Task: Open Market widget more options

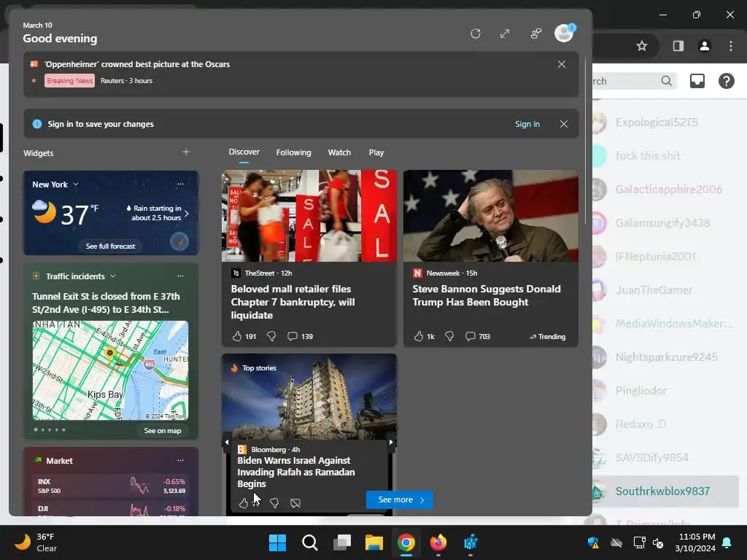Action: pyautogui.click(x=180, y=461)
